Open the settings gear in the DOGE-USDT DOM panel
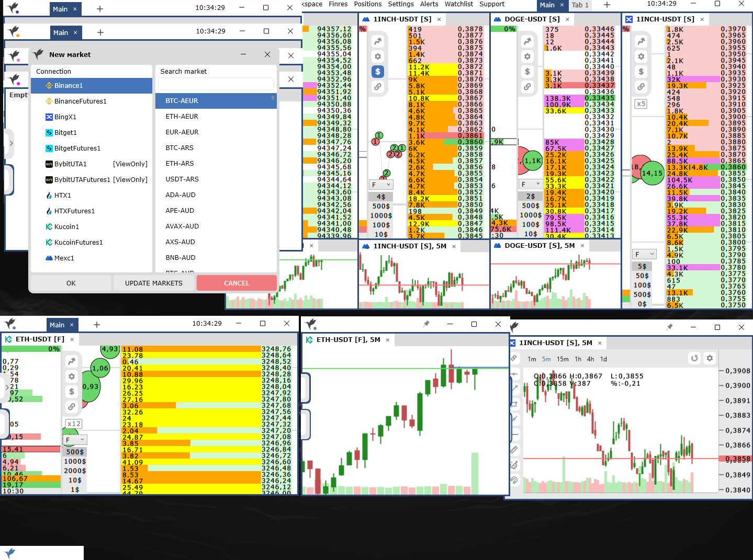 527,56
